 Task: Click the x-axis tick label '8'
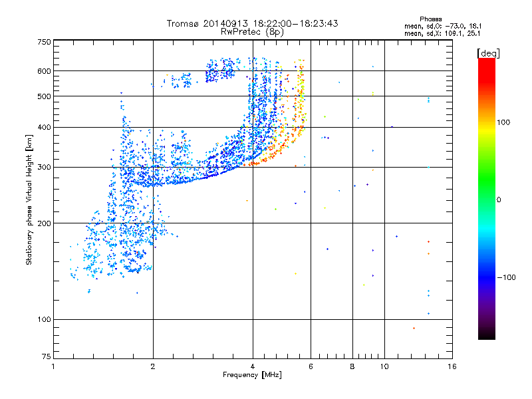click(352, 366)
